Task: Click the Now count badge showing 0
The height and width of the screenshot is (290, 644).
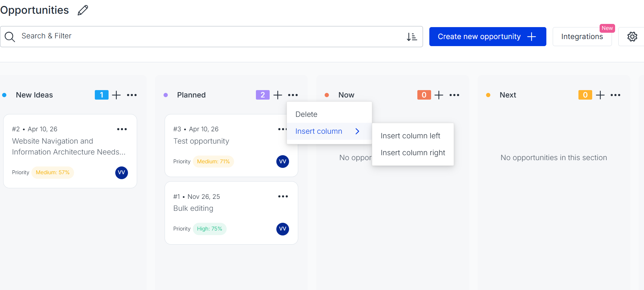Action: 424,95
